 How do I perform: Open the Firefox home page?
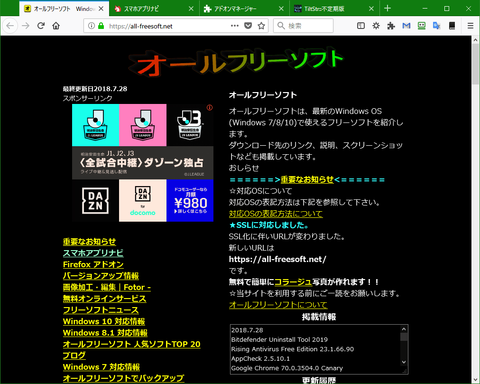56,26
